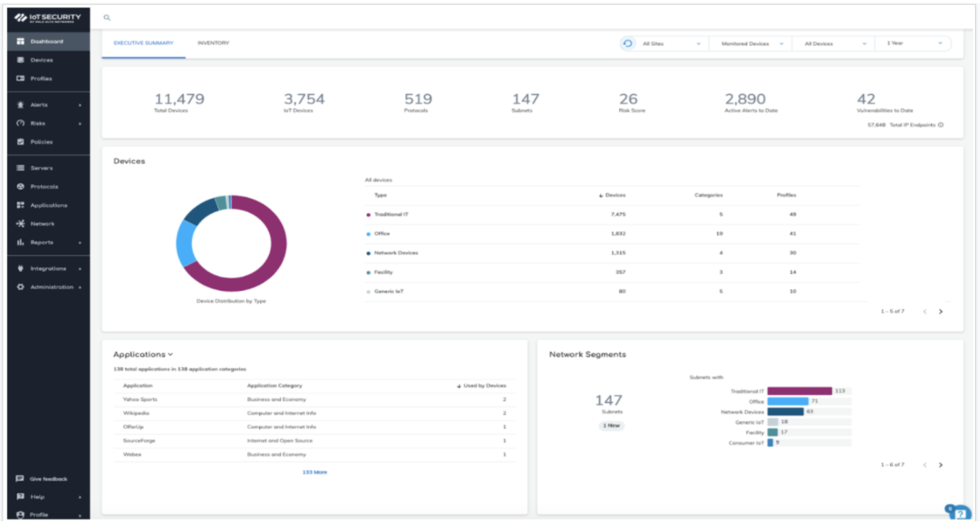This screenshot has width=980, height=524.
Task: Open the 1 Year time range dropdown
Action: coord(913,43)
